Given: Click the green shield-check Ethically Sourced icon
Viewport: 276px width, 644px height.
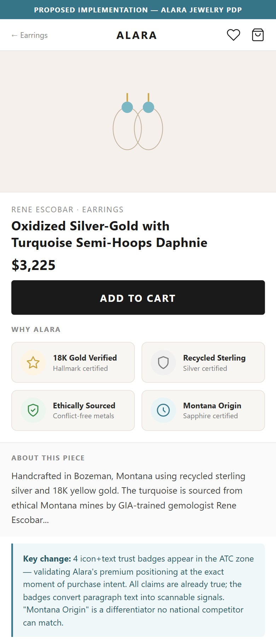Looking at the screenshot, I should (x=33, y=410).
